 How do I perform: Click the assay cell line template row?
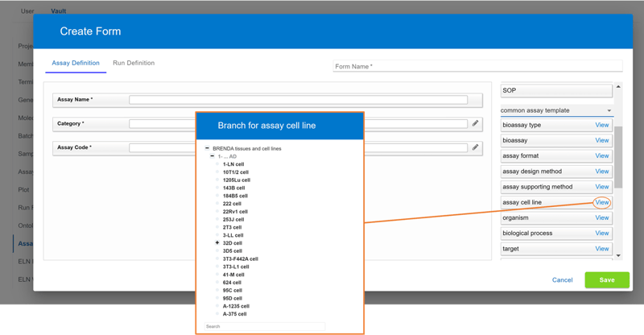(x=556, y=202)
